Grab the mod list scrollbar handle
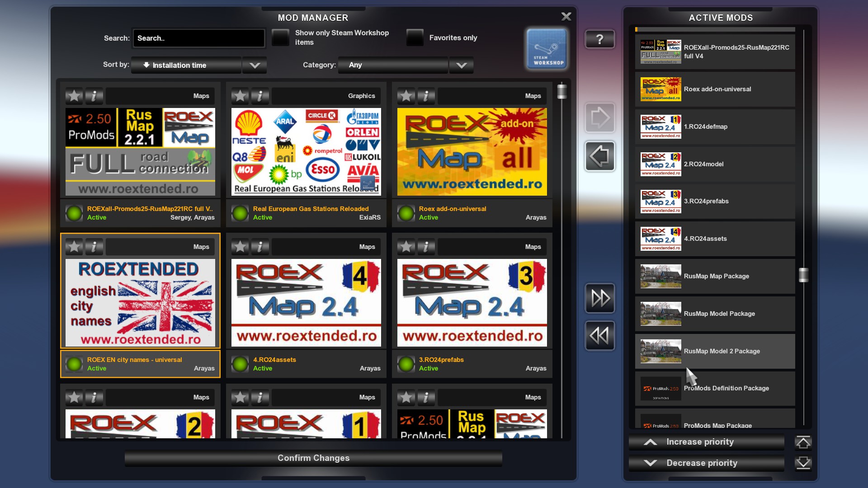This screenshot has width=868, height=488. tap(561, 91)
